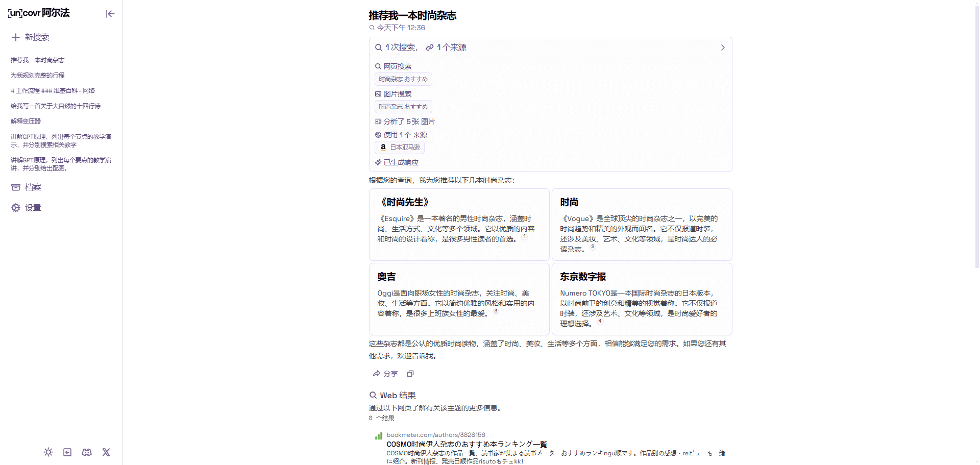Click the 网页搜索 query chip 时尚杂志
Screen dimensions: 980x465
pyautogui.click(x=403, y=79)
